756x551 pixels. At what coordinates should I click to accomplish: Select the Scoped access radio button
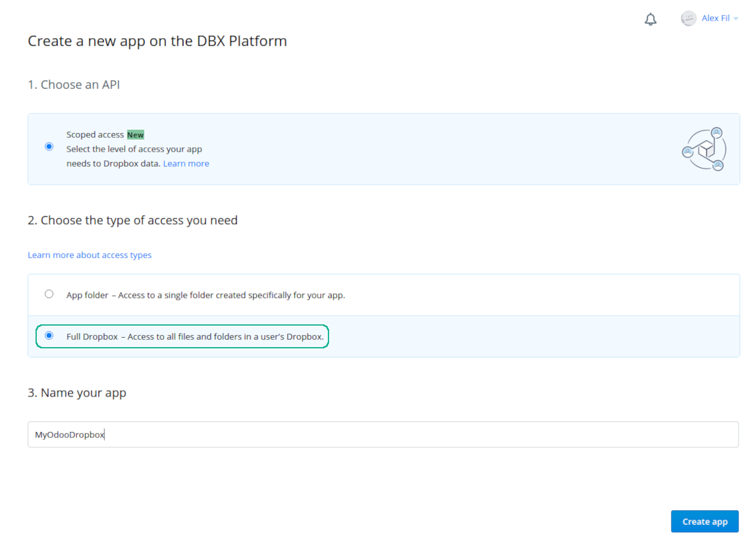tap(49, 146)
